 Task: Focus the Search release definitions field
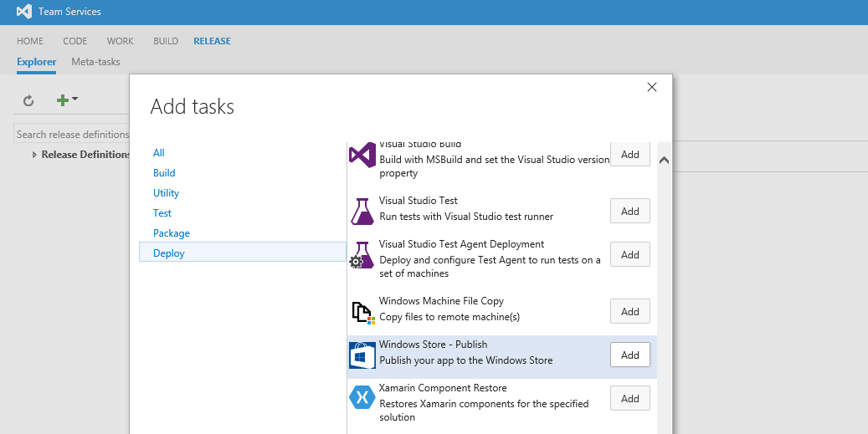tap(71, 135)
